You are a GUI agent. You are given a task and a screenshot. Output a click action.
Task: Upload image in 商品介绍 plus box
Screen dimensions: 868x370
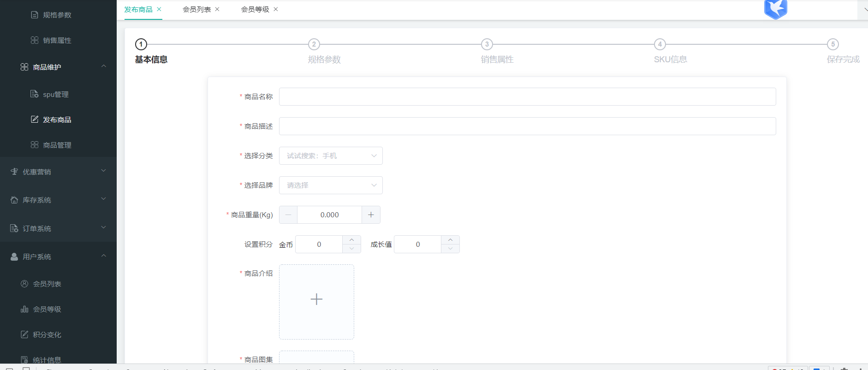pyautogui.click(x=316, y=302)
